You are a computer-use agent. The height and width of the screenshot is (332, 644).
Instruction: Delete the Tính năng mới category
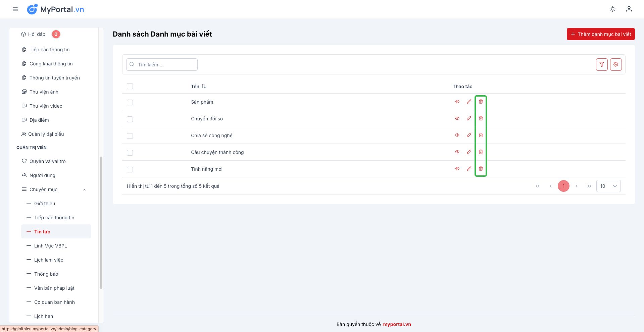point(481,169)
